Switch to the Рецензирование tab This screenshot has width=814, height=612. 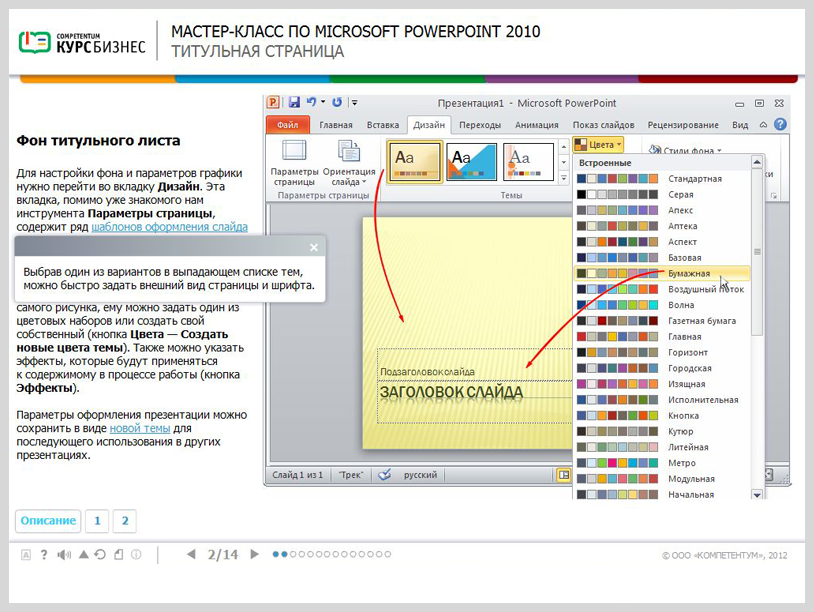683,125
